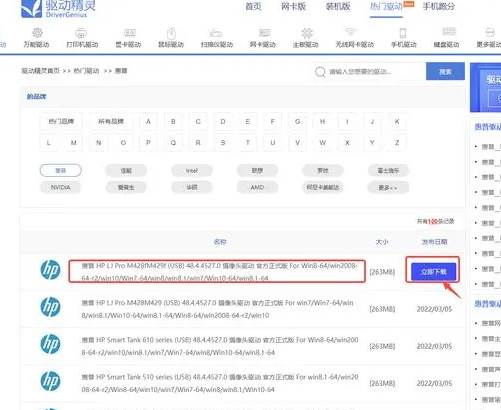This screenshot has height=410, width=501.
Task: Select the 佳能 brand pill
Action: click(126, 171)
